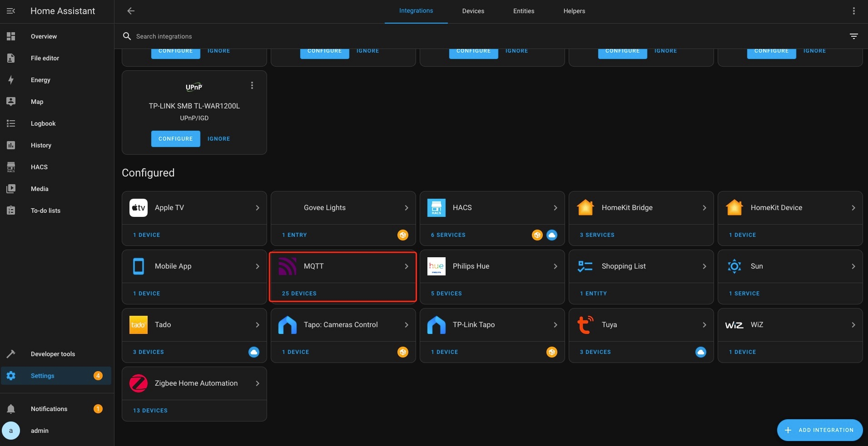Expand the Zigbee Home Automation chevron
The image size is (868, 446).
257,383
